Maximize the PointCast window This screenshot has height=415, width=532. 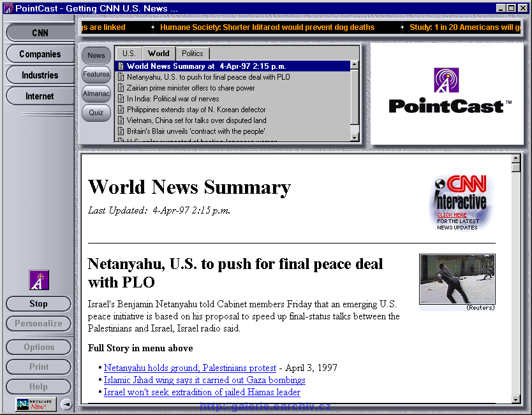pos(512,8)
